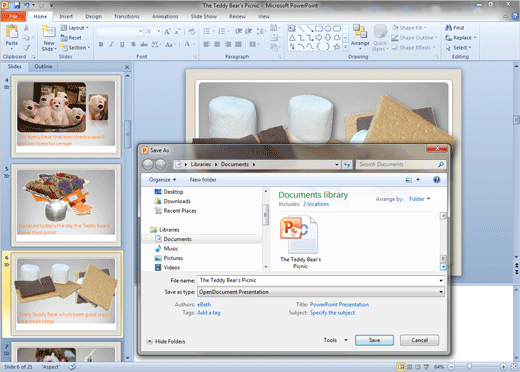Switch to the Design tab
This screenshot has height=372, width=520.
93,16
